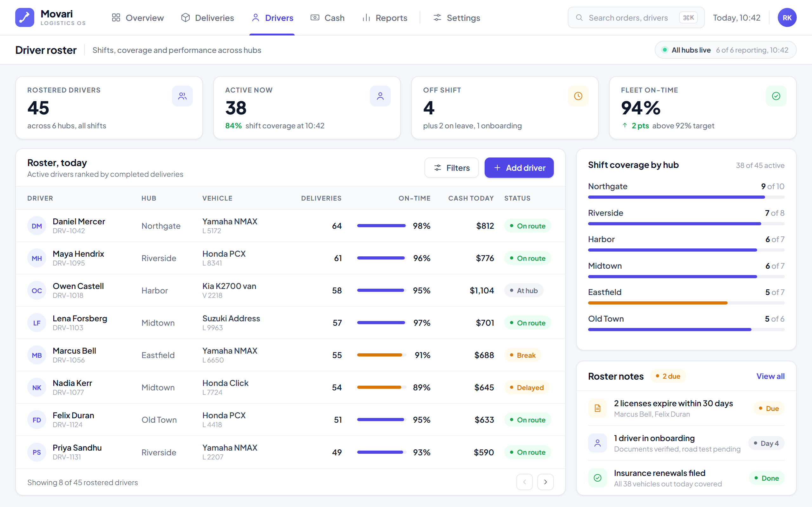Click the active now person icon
Screen dimensions: 812x507
coord(380,96)
